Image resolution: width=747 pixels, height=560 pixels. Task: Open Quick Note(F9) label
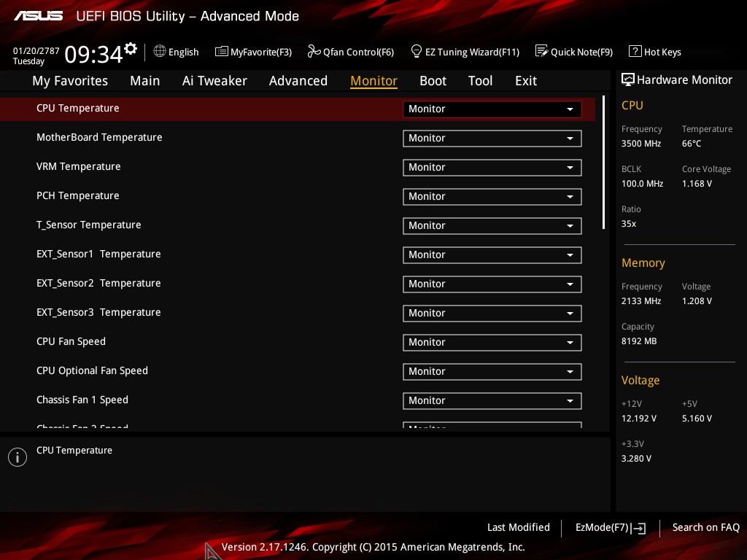(581, 52)
